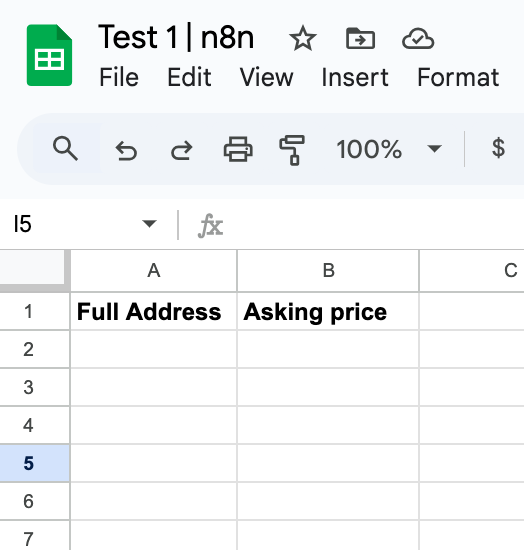Image resolution: width=524 pixels, height=550 pixels.
Task: Star the Test 1 | n8n document
Action: coord(303,38)
